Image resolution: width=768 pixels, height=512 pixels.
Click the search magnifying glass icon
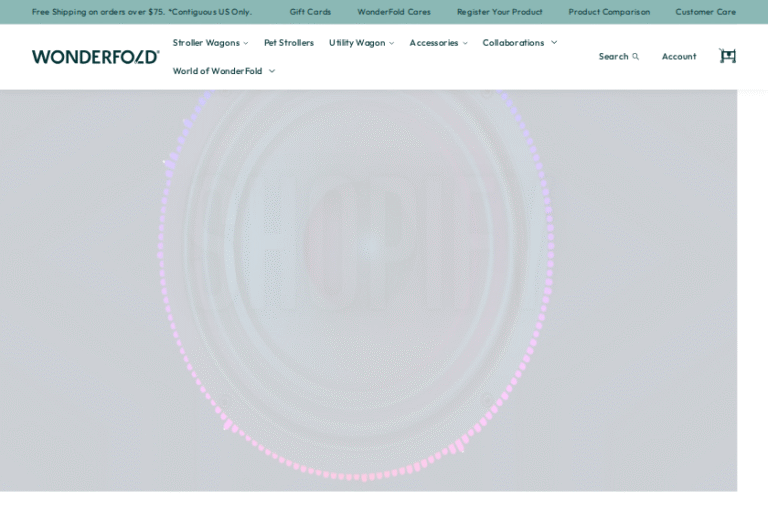(635, 57)
